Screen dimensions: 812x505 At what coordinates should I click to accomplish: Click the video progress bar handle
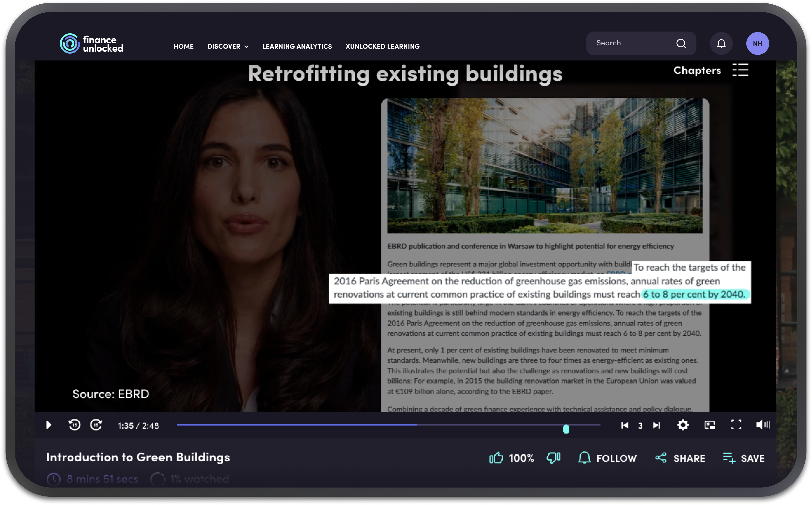click(566, 429)
